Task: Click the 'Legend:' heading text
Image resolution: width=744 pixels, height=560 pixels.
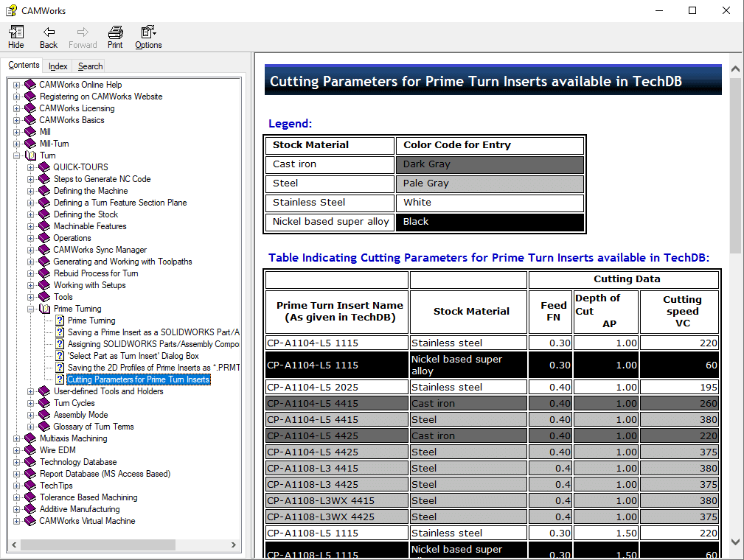Action: coord(290,124)
